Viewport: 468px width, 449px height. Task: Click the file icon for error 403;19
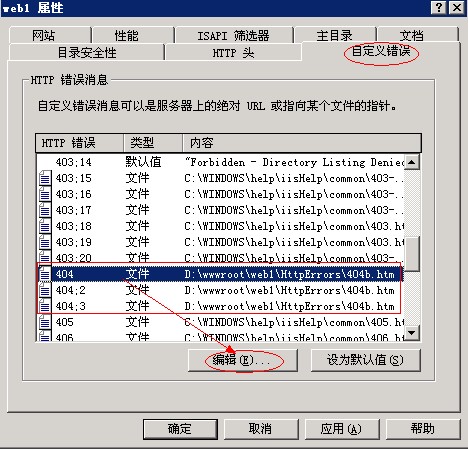(45, 242)
